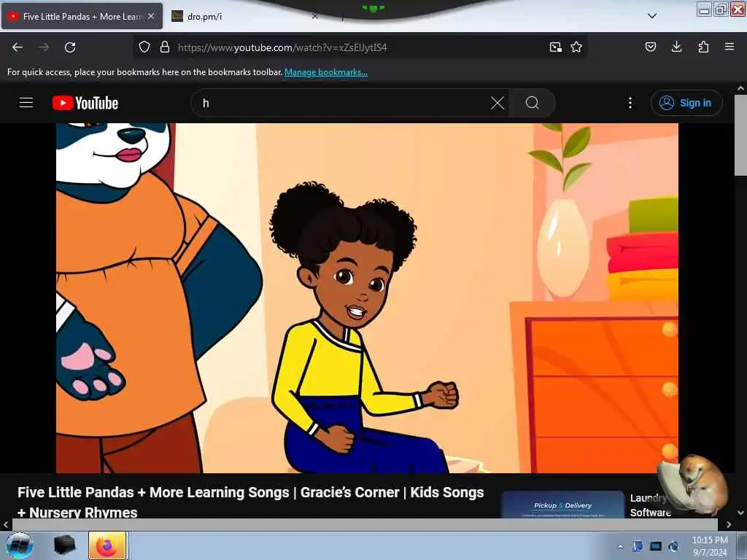Open the Pickup & Delivery ad thumbnail
This screenshot has height=560, width=747.
coord(562,505)
